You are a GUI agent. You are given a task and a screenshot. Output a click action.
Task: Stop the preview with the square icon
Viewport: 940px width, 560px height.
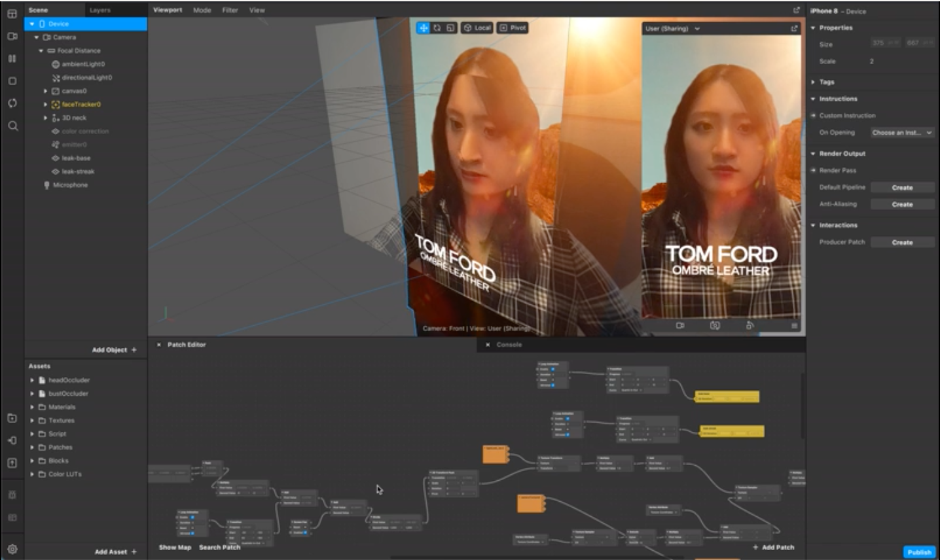(x=12, y=81)
